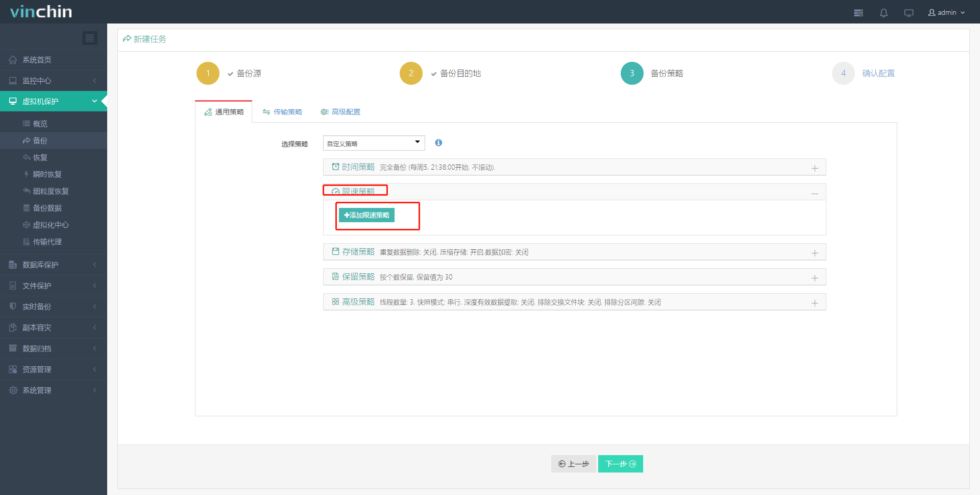The width and height of the screenshot is (980, 495).
Task: Open 备份数据 sidebar item
Action: (x=54, y=208)
